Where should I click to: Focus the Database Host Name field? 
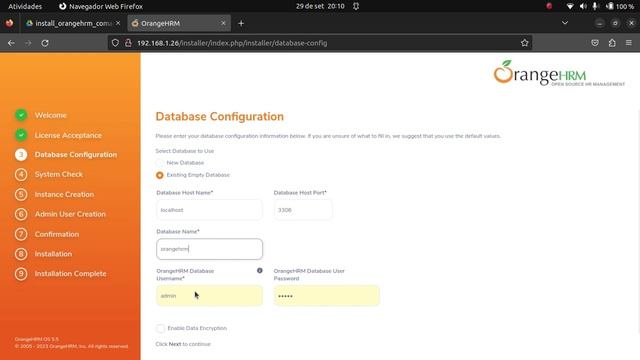click(x=209, y=210)
